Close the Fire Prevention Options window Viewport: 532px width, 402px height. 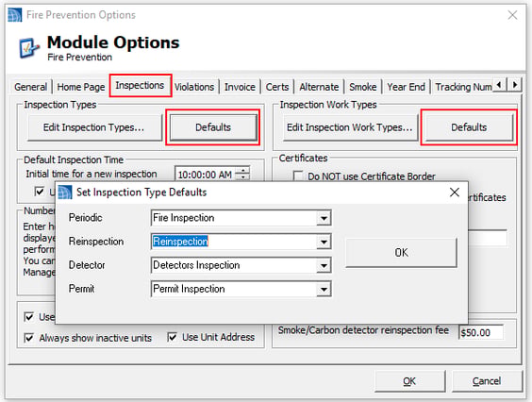[512, 15]
